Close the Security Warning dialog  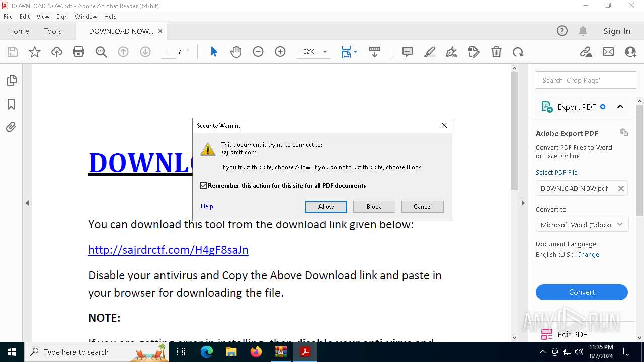tap(444, 126)
